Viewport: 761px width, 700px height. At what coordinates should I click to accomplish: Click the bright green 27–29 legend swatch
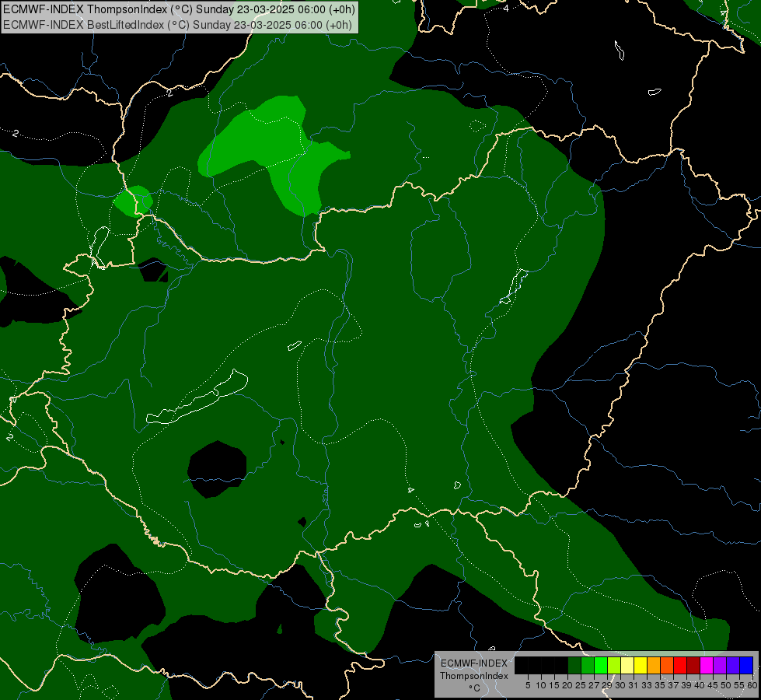602,665
